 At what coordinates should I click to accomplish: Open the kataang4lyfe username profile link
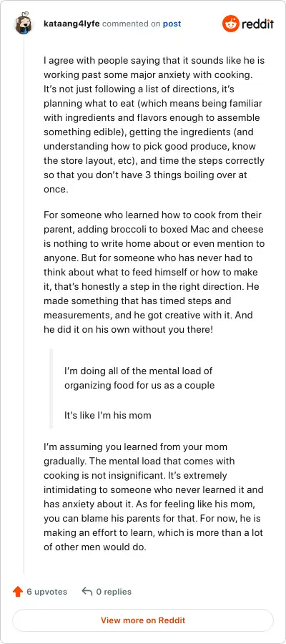point(71,24)
